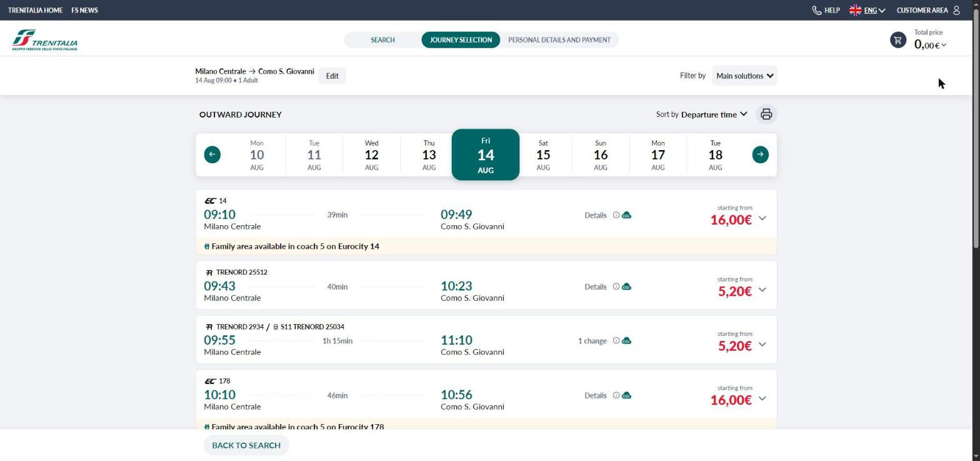Click family area icon for Eurocity 14
The image size is (980, 461).
pos(207,246)
